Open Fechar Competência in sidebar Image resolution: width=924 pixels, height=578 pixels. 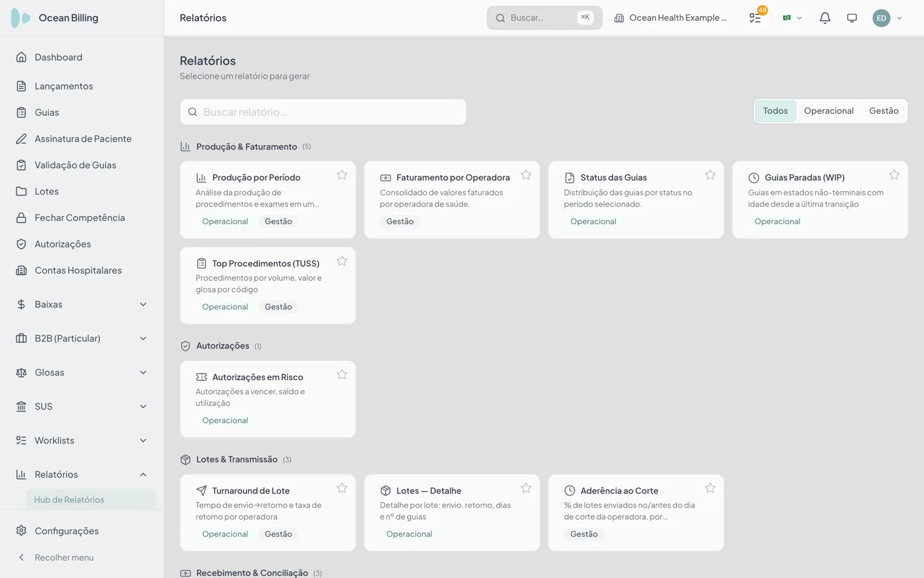[x=82, y=218]
